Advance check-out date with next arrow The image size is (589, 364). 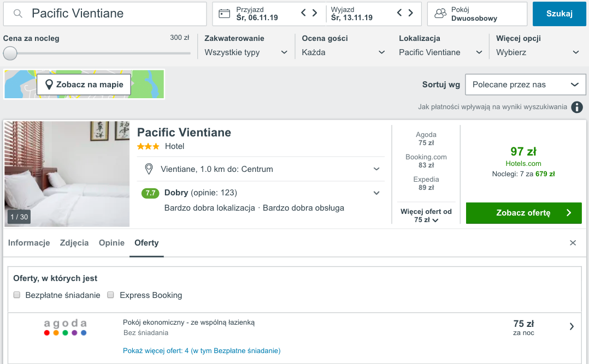410,13
